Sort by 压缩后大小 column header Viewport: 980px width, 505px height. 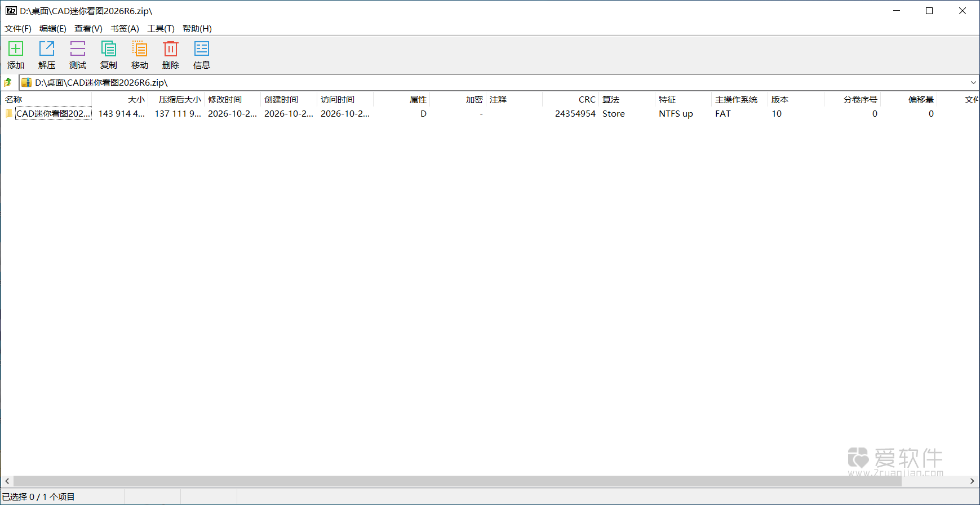(x=176, y=99)
